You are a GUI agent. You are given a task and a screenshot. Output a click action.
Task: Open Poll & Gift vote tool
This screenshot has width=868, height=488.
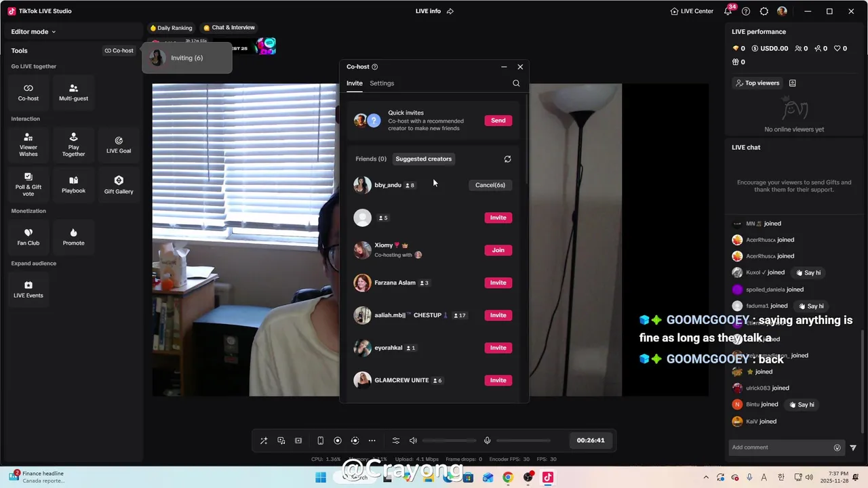(x=28, y=185)
